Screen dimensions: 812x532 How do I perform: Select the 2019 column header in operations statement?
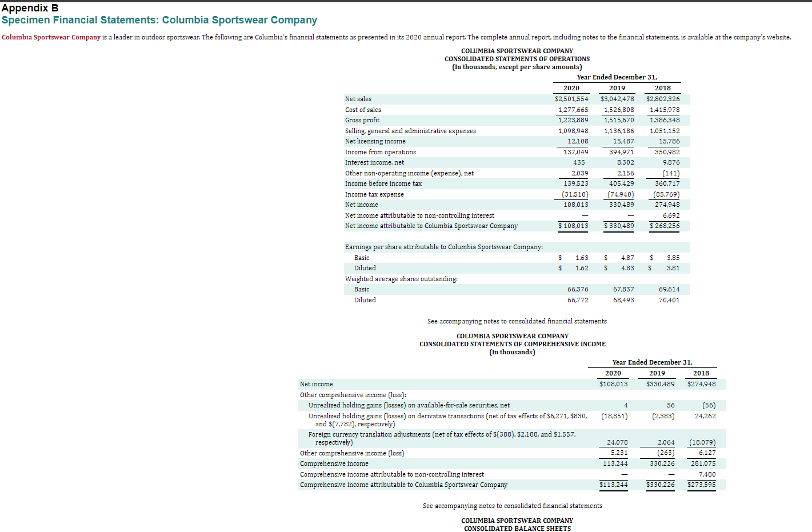click(x=617, y=88)
